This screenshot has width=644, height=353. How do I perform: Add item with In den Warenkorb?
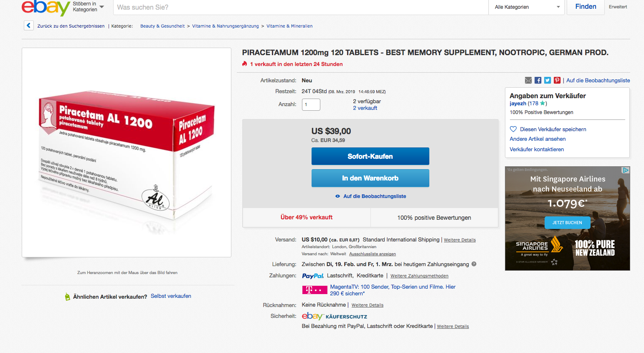(370, 178)
